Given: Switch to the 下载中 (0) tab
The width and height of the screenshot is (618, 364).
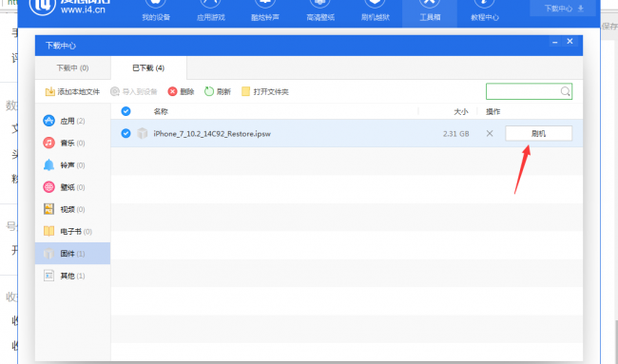Looking at the screenshot, I should click(x=72, y=67).
